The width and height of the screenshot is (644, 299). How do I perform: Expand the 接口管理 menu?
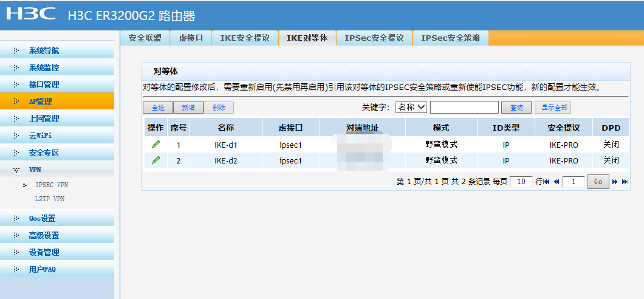coord(57,84)
